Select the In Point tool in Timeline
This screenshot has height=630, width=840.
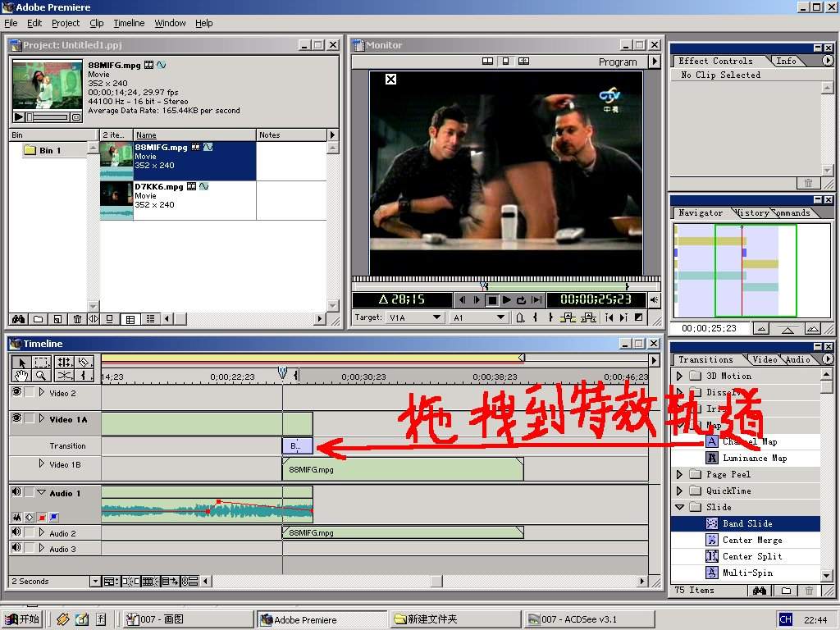click(x=84, y=375)
